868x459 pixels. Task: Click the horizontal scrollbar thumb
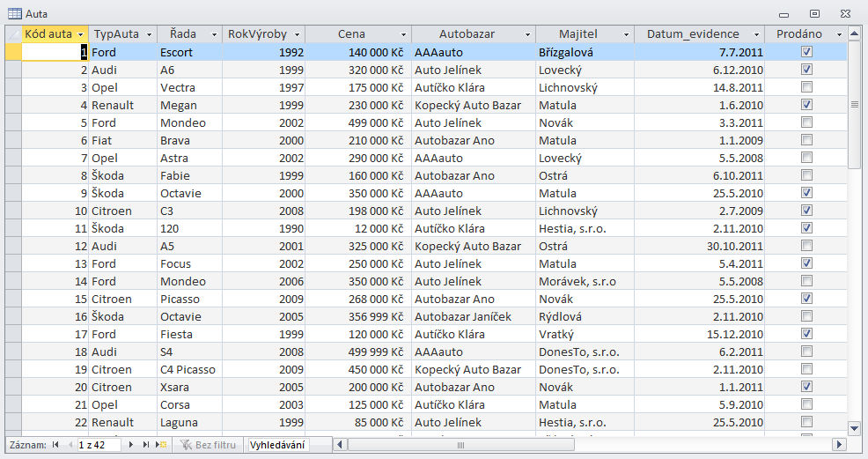[460, 445]
